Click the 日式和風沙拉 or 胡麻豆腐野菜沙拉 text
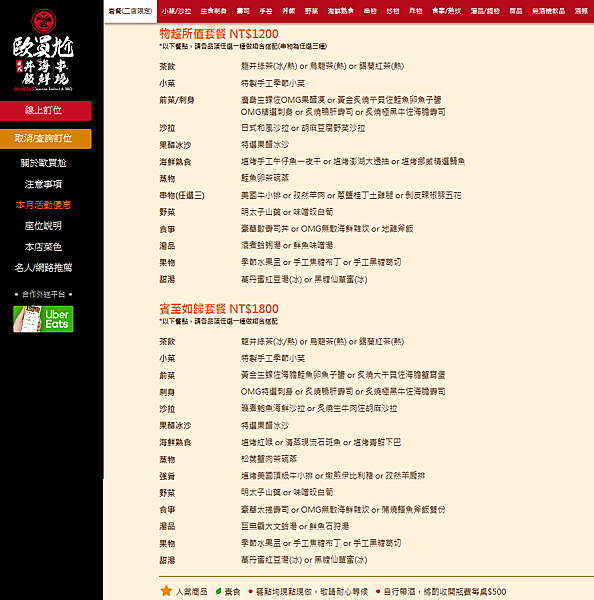The width and height of the screenshot is (594, 600). [x=303, y=128]
